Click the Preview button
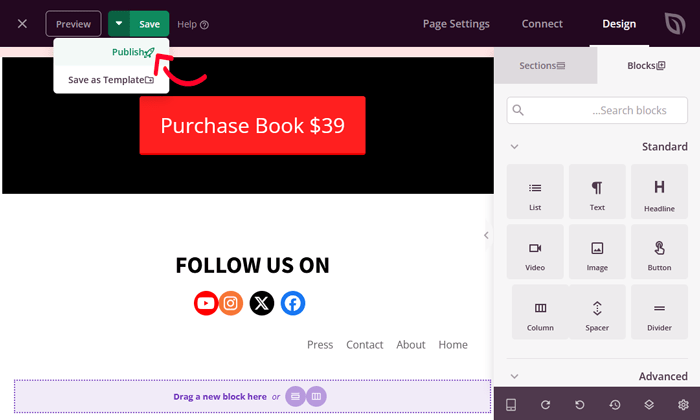700x420 pixels. coord(73,24)
